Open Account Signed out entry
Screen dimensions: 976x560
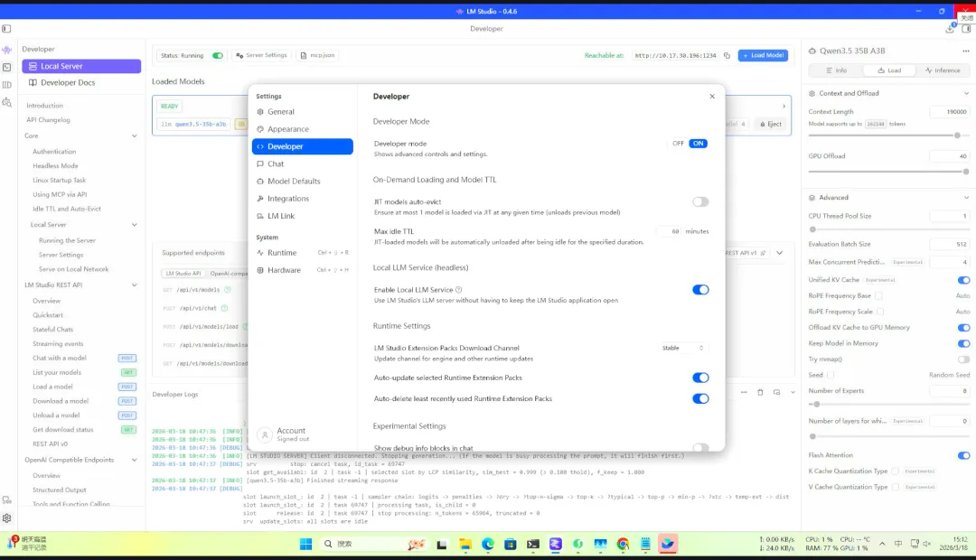pyautogui.click(x=303, y=434)
